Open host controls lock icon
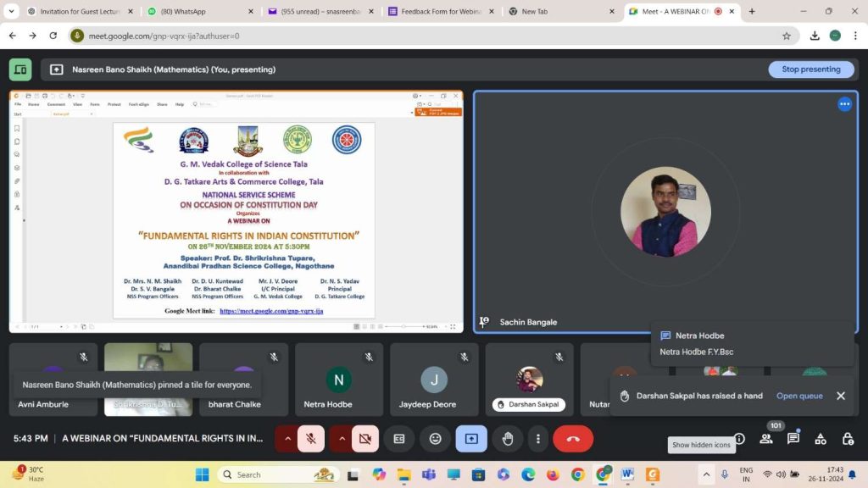Screen dimensions: 868x488 click(848, 439)
